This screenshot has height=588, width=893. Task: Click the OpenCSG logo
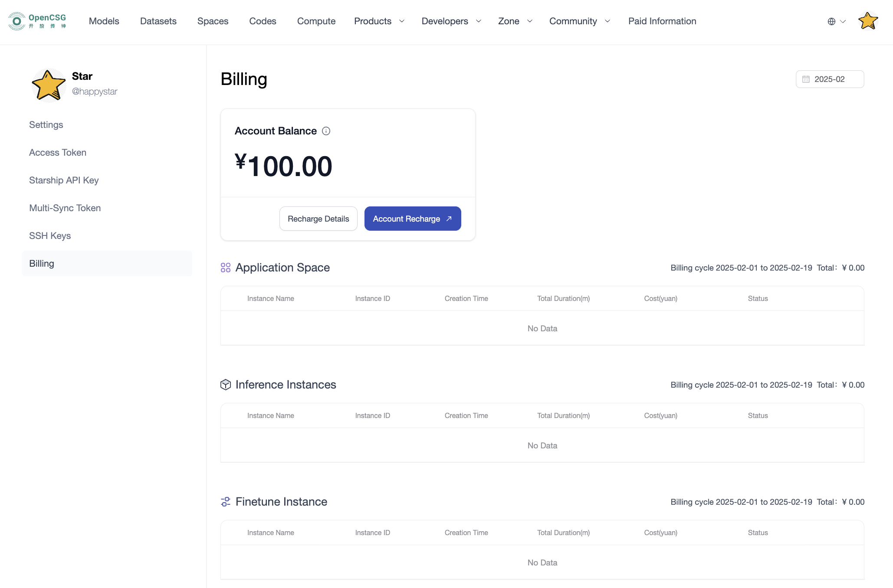[x=37, y=21]
